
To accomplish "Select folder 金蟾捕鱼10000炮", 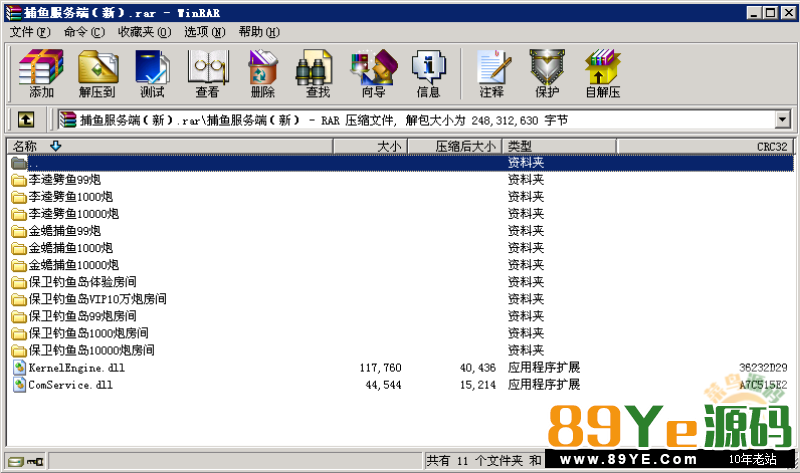I will click(73, 265).
